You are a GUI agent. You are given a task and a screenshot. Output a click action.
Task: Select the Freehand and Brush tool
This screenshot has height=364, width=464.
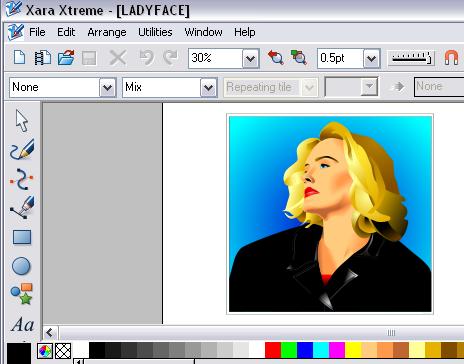click(x=22, y=149)
